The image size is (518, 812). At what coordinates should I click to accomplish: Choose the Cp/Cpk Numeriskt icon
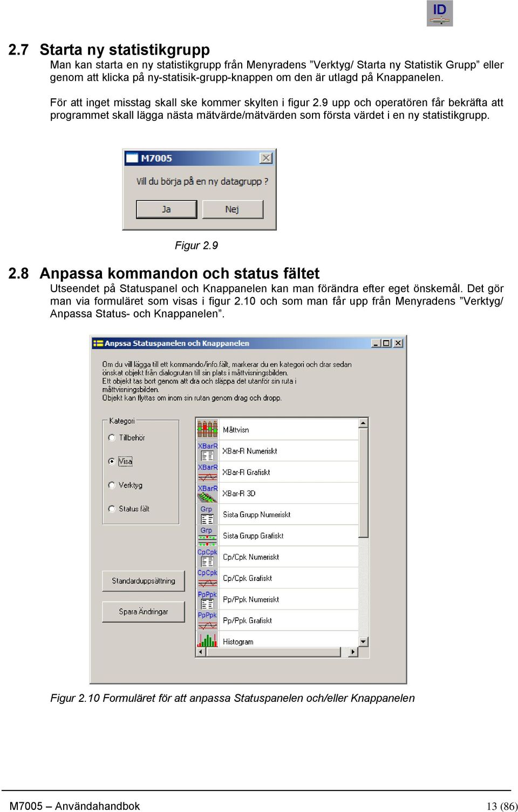(207, 557)
